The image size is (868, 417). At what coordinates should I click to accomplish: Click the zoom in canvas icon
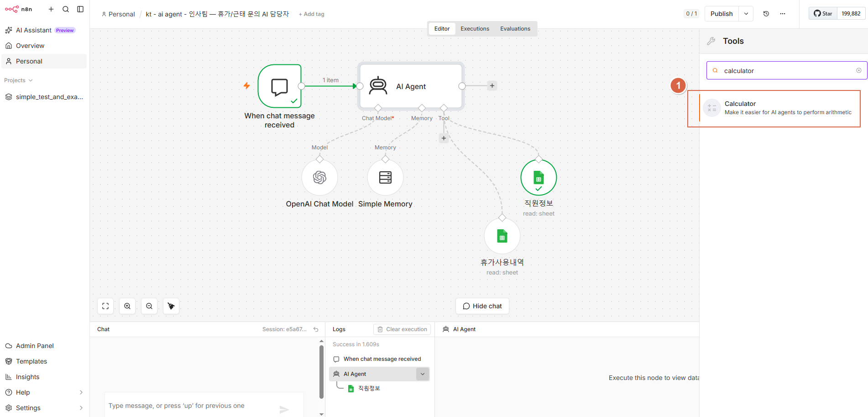click(x=127, y=306)
